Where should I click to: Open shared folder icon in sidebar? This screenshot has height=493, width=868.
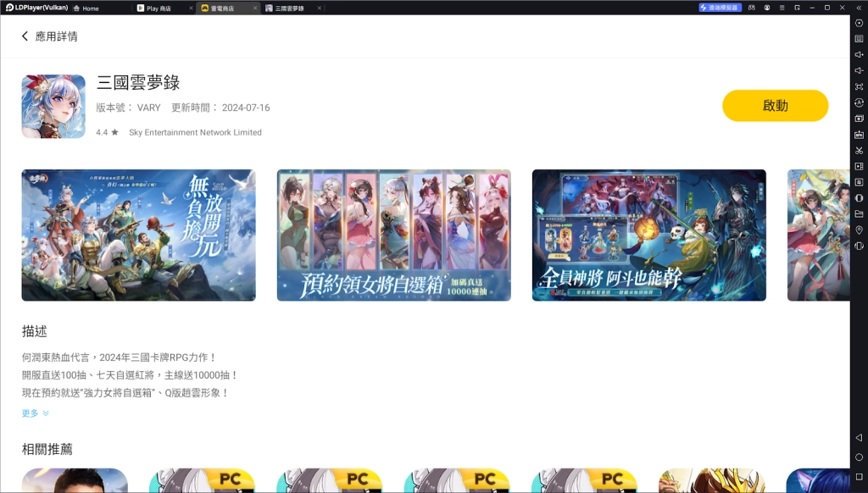pyautogui.click(x=859, y=214)
